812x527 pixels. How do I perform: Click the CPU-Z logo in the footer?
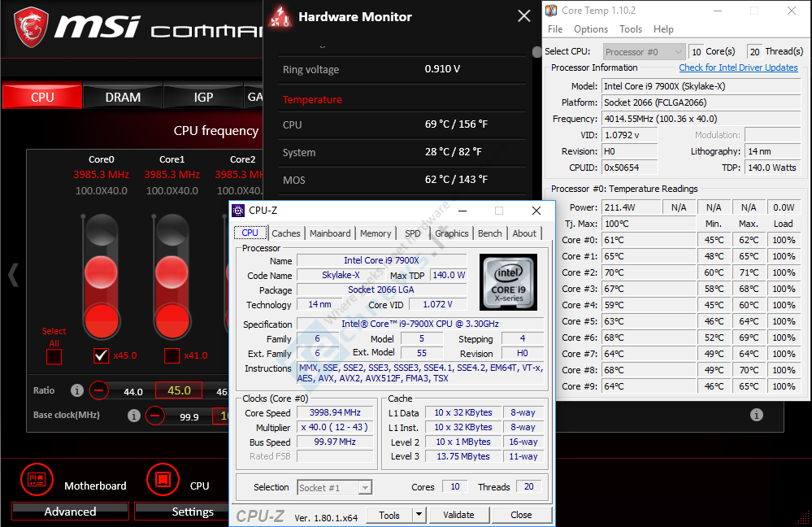[x=260, y=516]
